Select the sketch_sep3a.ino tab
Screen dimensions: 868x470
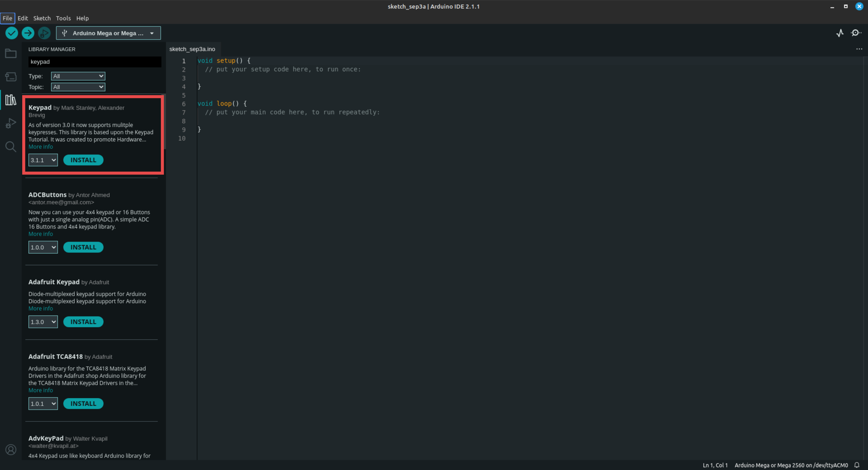click(x=192, y=49)
